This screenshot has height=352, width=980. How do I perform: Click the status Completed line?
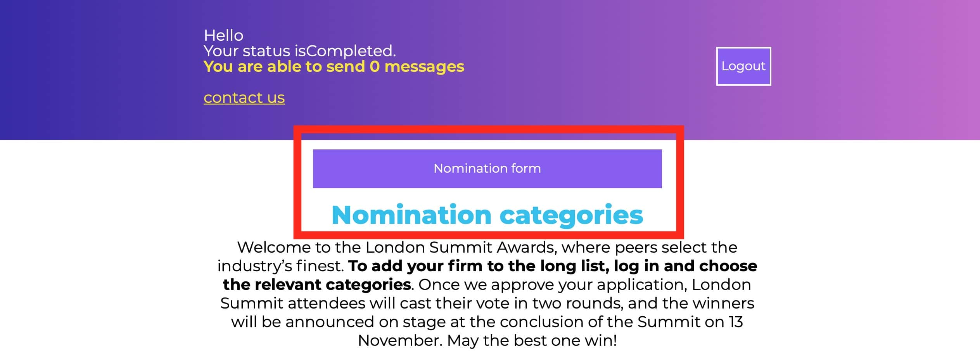299,51
